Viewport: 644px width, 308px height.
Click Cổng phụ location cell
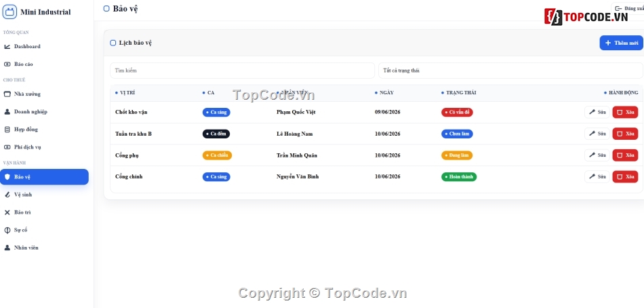(127, 155)
